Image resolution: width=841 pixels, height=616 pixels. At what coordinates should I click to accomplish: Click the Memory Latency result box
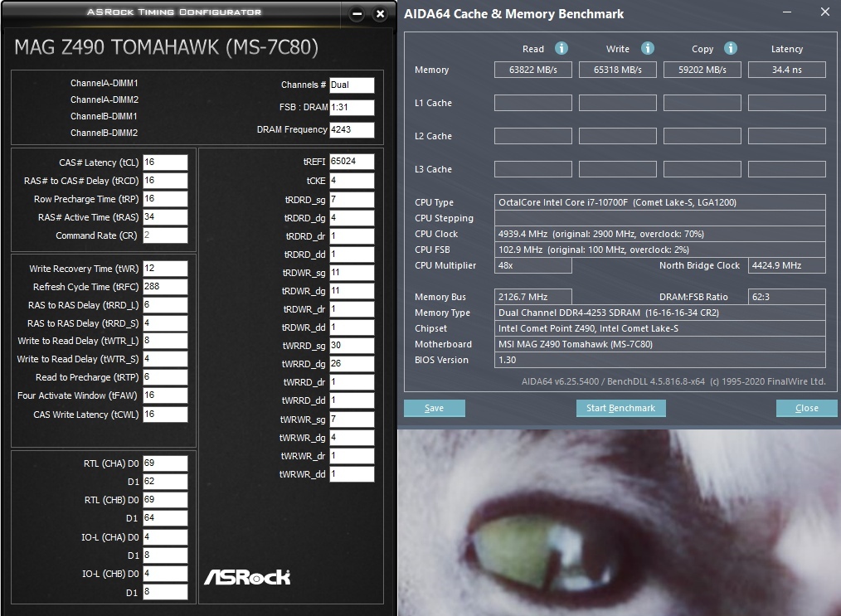[x=786, y=70]
